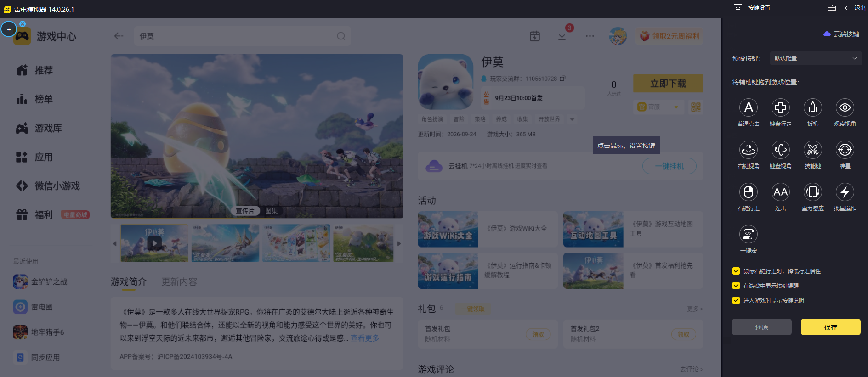This screenshot has height=377, width=868.
Task: Select the 准星 crosshair icon
Action: (x=845, y=150)
